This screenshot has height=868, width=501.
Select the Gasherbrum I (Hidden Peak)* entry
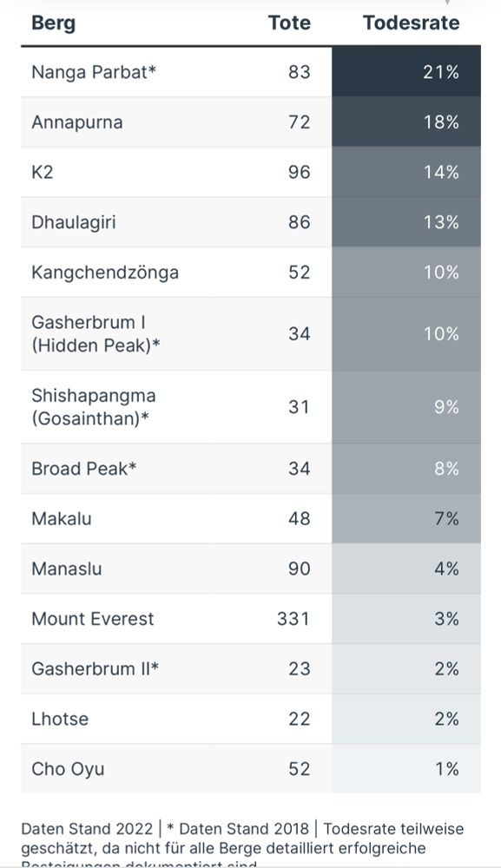tap(96, 334)
